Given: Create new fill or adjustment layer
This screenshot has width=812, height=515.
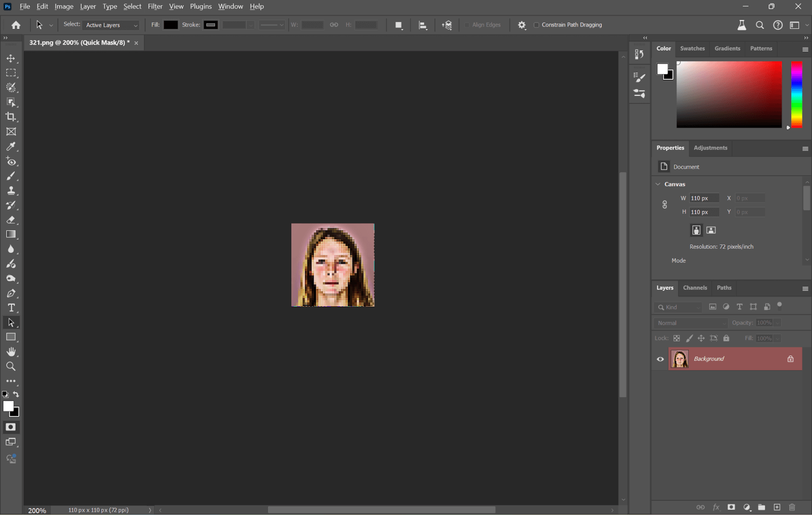Looking at the screenshot, I should click(747, 507).
